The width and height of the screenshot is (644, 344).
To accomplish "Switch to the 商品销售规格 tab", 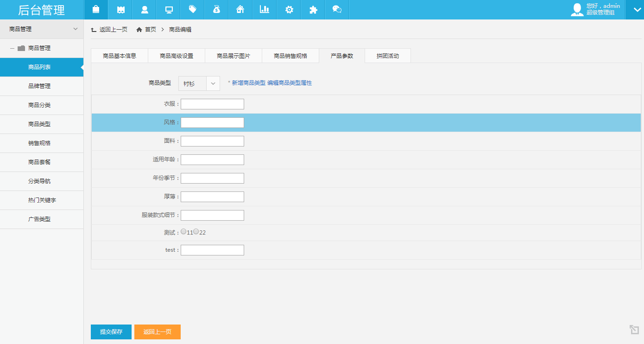I will pos(290,56).
